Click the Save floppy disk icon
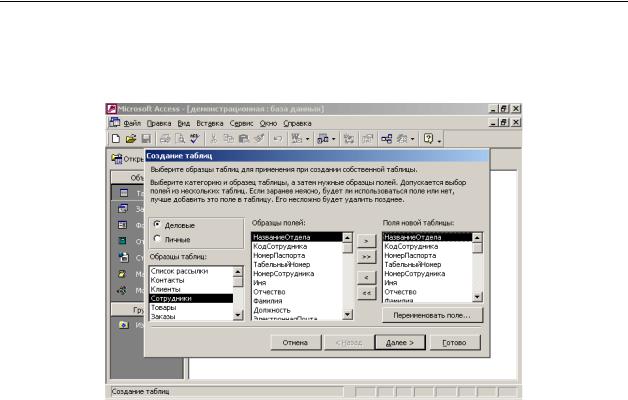The width and height of the screenshot is (628, 400). [146, 139]
